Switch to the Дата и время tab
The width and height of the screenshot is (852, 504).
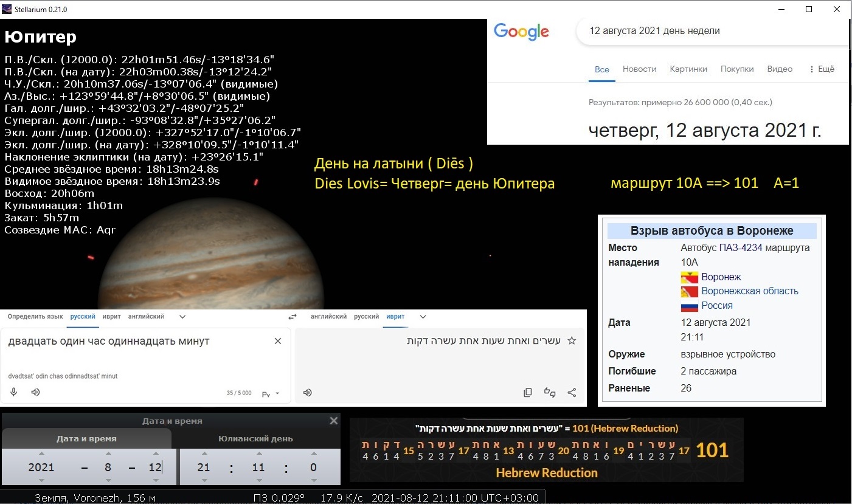[x=86, y=438]
